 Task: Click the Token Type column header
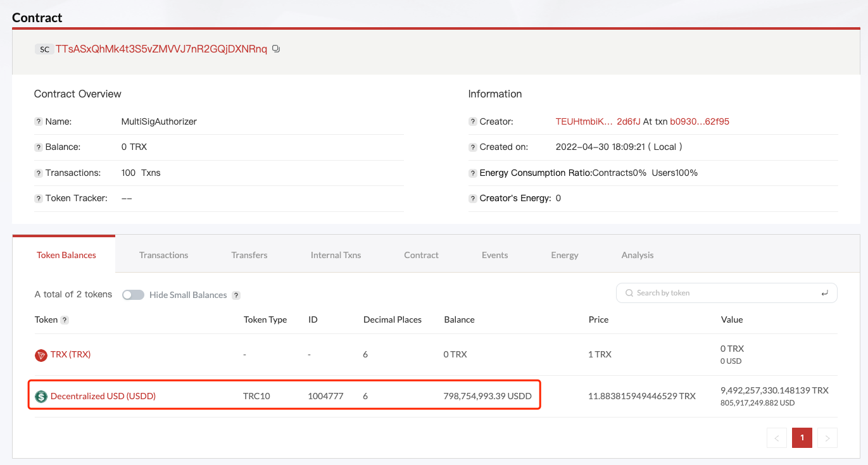tap(265, 319)
